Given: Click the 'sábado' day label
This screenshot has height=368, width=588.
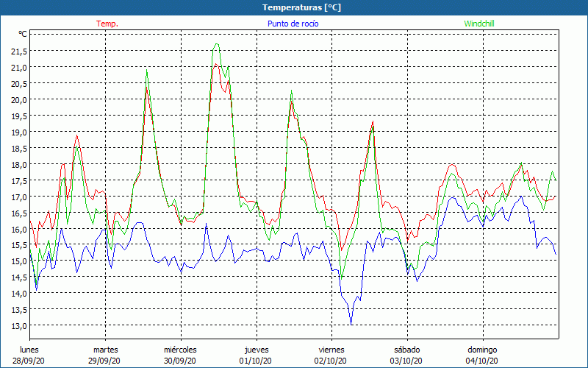Looking at the screenshot, I should click(x=407, y=350).
